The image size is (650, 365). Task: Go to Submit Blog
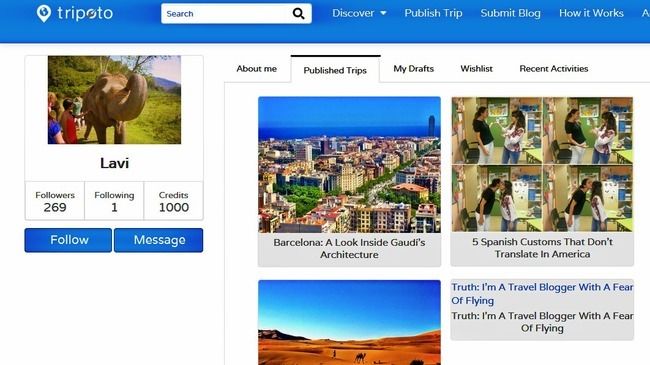click(510, 13)
